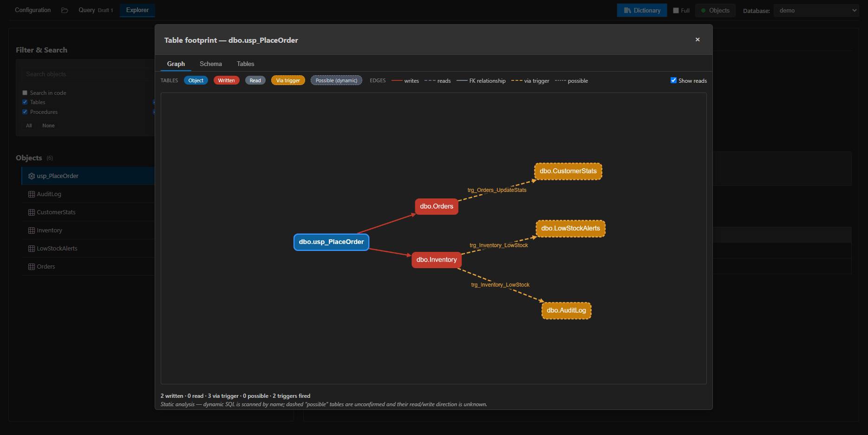Screen dimensions: 868x435
Task: Click the Search objects input field
Action: [x=88, y=74]
